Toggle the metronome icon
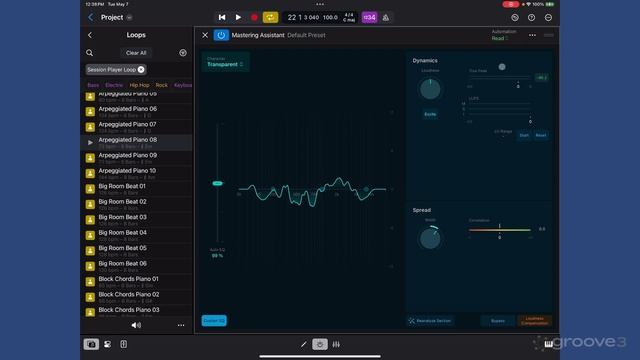Screen dimensions: 640x360 pyautogui.click(x=386, y=18)
